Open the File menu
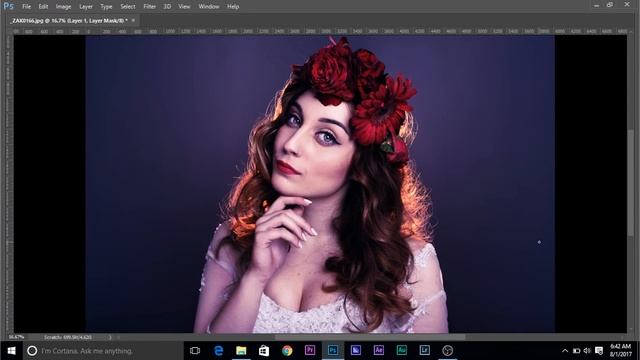 tap(27, 7)
